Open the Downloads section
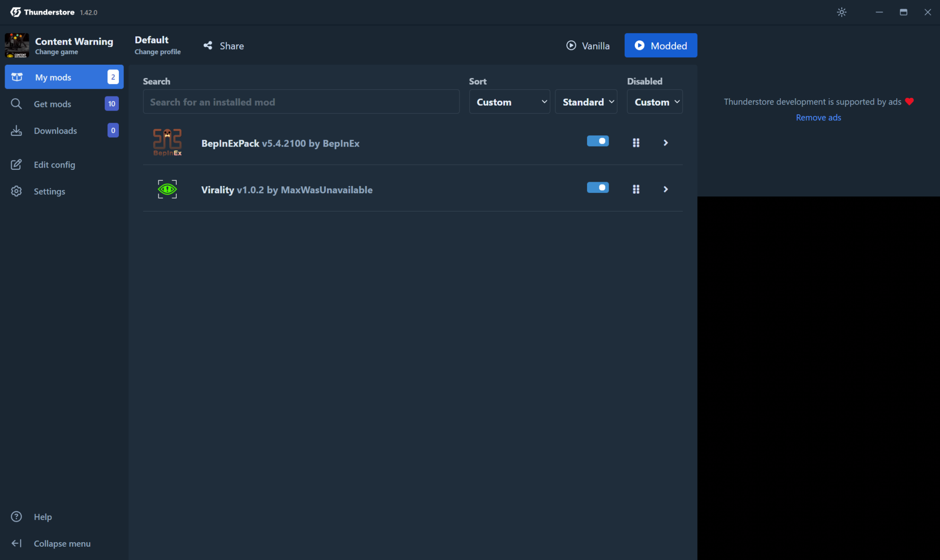This screenshot has width=940, height=560. (x=55, y=131)
